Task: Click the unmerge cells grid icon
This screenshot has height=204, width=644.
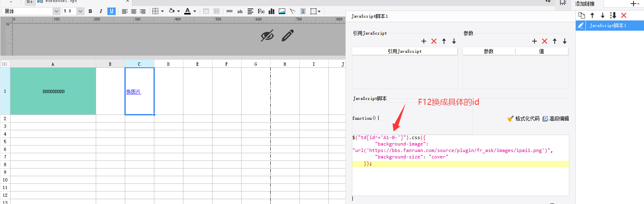Action: click(217, 11)
